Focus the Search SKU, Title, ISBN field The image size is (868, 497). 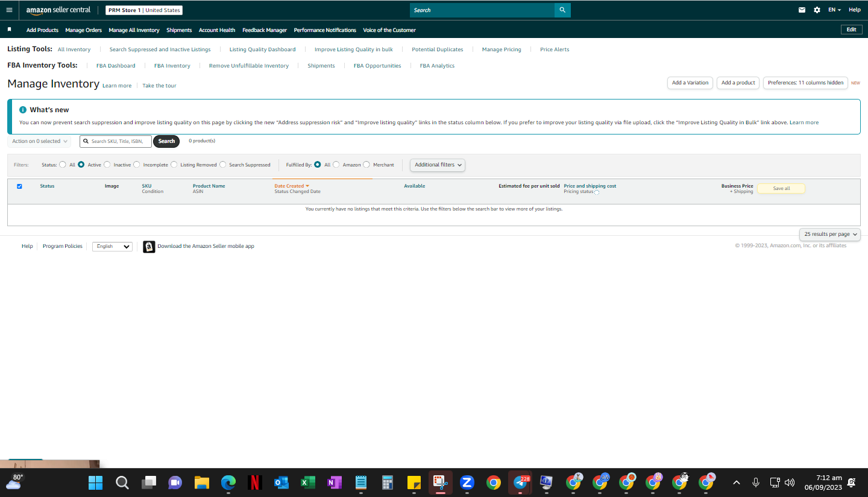pos(116,141)
